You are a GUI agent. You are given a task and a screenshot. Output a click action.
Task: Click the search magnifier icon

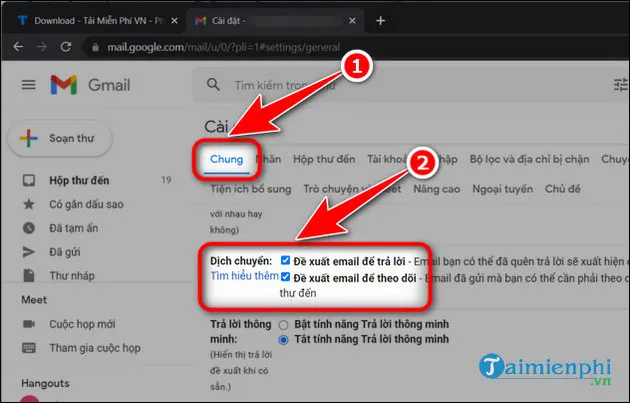[x=213, y=84]
